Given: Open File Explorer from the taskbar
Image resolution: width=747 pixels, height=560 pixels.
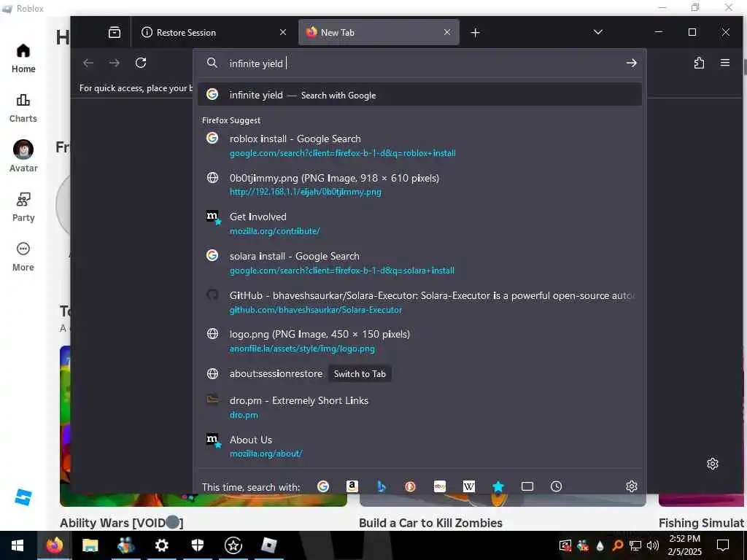Looking at the screenshot, I should 90,545.
